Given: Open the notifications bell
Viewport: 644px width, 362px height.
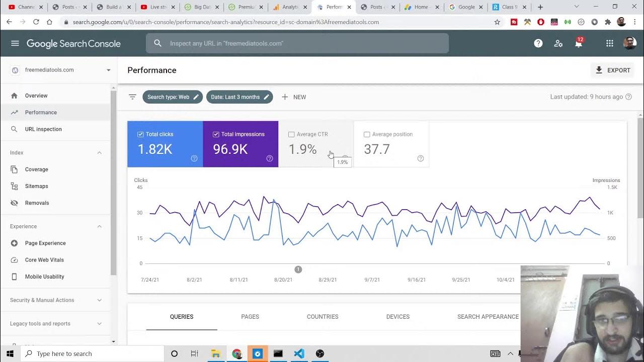Looking at the screenshot, I should click(579, 44).
